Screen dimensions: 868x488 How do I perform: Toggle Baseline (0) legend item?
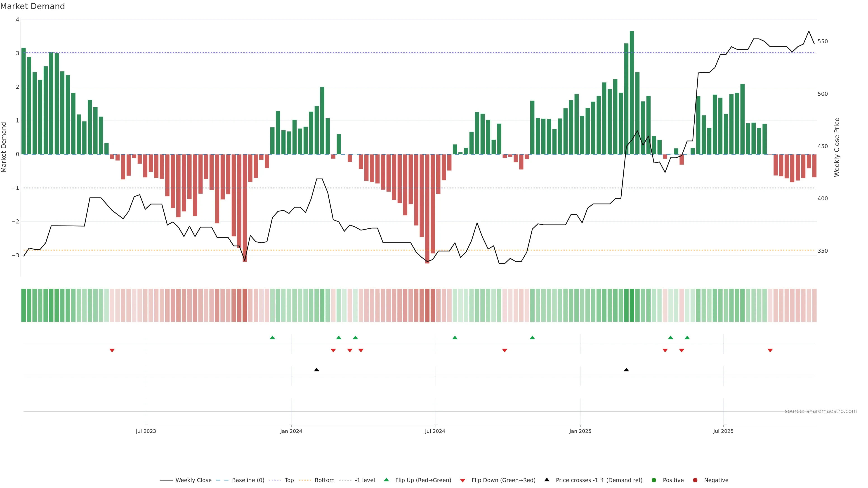(x=248, y=480)
